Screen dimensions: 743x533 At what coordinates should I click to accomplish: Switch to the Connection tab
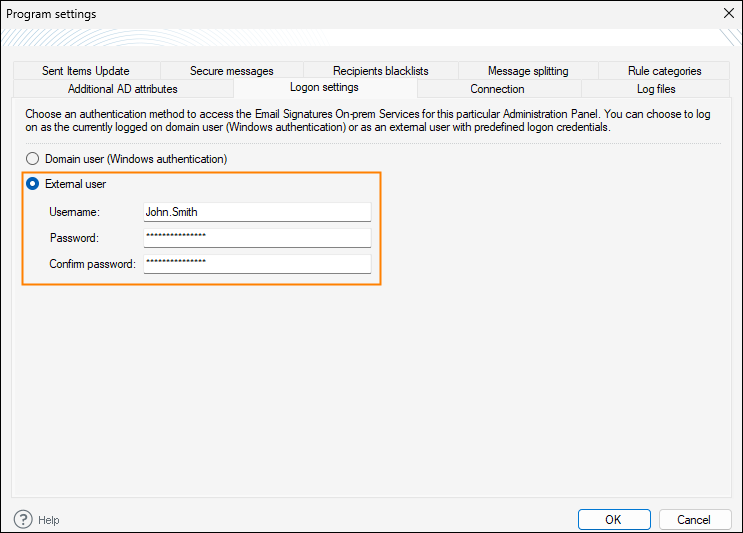(x=497, y=89)
